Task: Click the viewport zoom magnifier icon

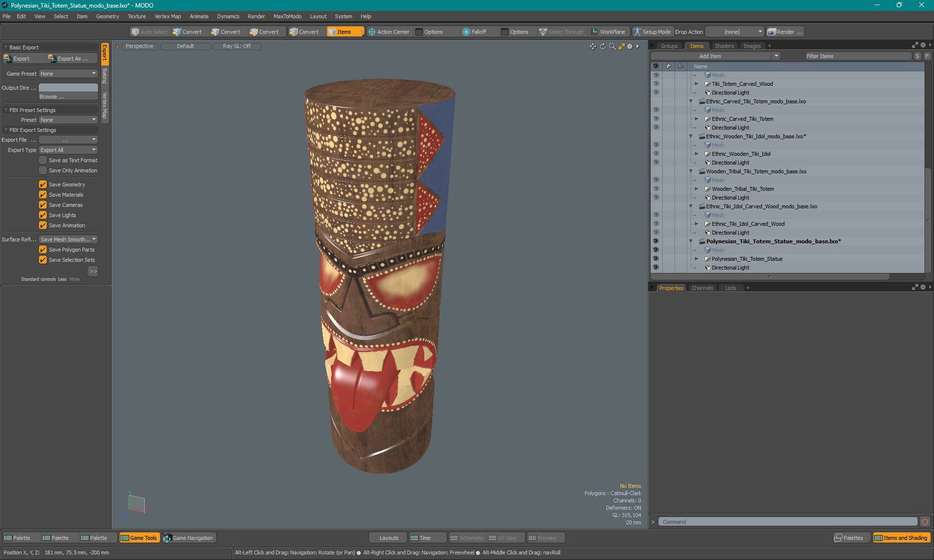Action: click(x=612, y=46)
